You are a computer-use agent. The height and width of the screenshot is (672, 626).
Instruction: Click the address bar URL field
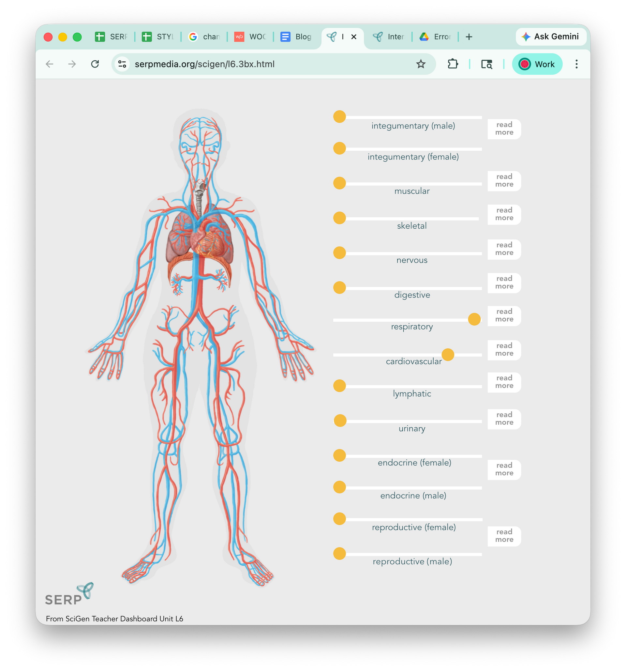point(236,64)
